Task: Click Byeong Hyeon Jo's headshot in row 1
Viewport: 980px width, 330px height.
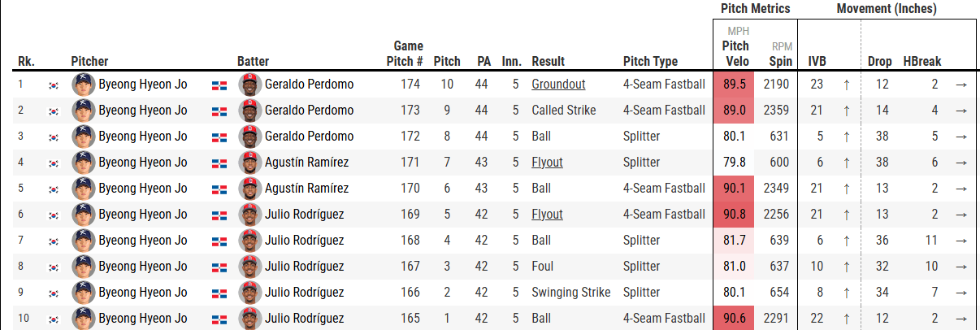Action: point(84,85)
